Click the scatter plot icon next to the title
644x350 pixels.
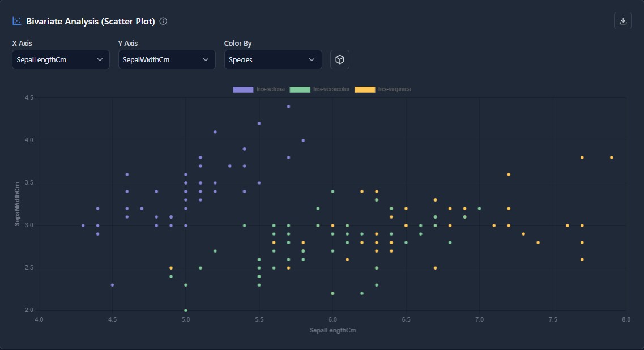(x=17, y=21)
